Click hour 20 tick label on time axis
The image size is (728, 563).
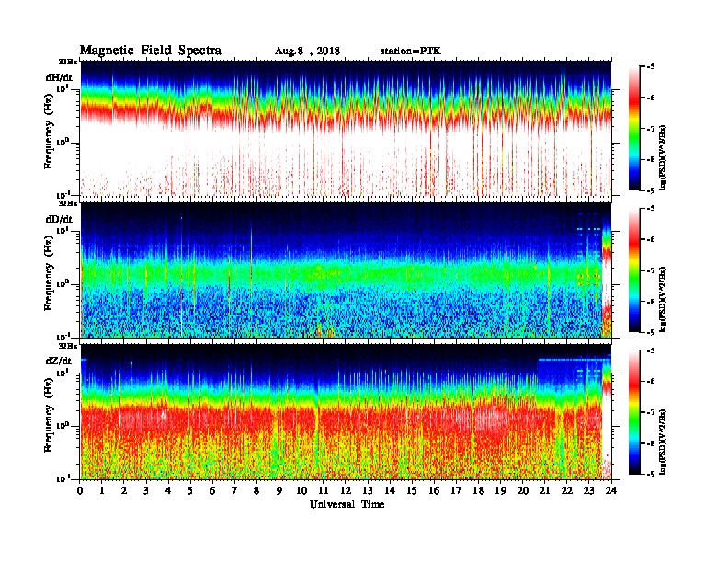click(522, 490)
